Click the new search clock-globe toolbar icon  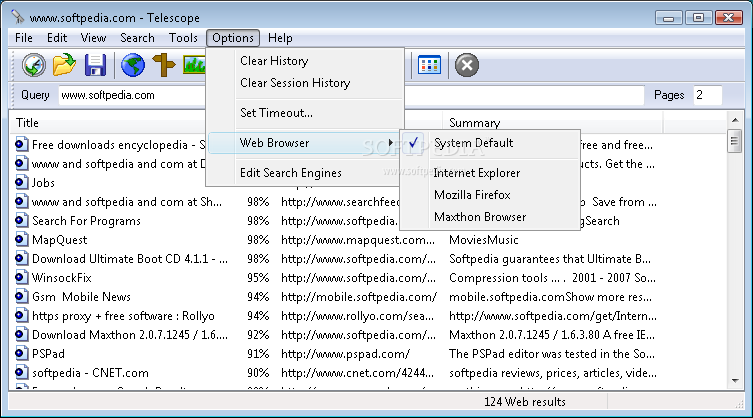pyautogui.click(x=34, y=65)
